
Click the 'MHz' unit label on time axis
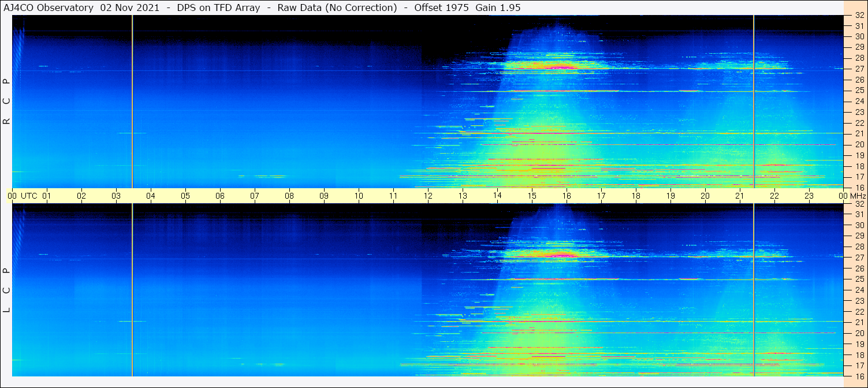click(x=858, y=196)
